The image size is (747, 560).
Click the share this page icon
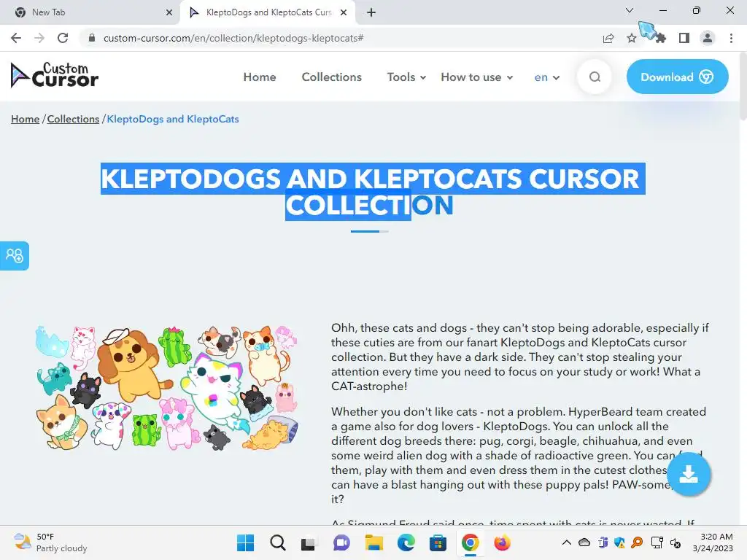[608, 38]
